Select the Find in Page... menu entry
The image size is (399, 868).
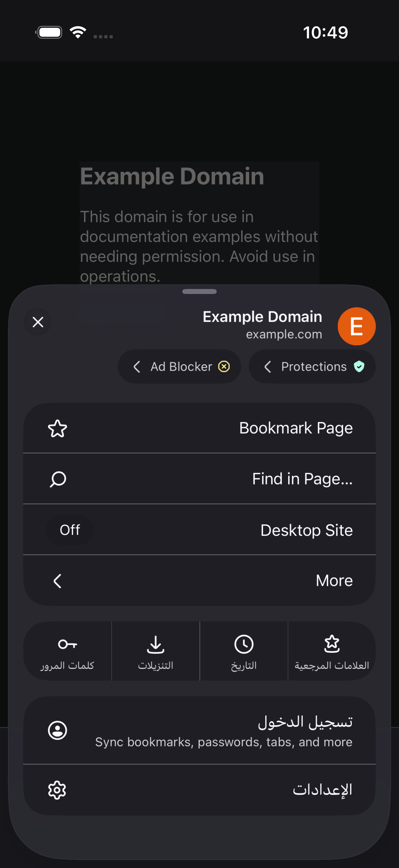pyautogui.click(x=199, y=479)
